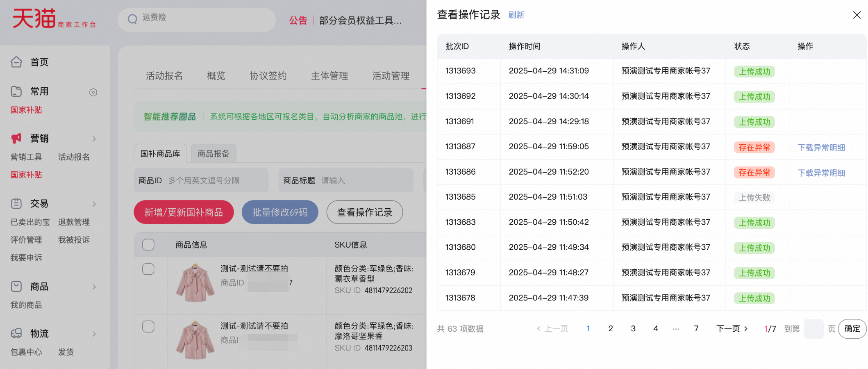Open 营销工具 in the sidebar

pyautogui.click(x=26, y=157)
